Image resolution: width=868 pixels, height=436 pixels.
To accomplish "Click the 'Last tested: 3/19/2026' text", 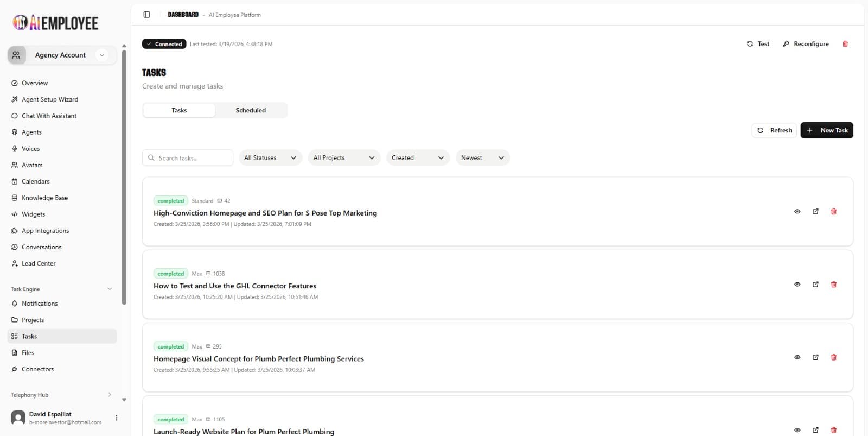I will [x=231, y=44].
